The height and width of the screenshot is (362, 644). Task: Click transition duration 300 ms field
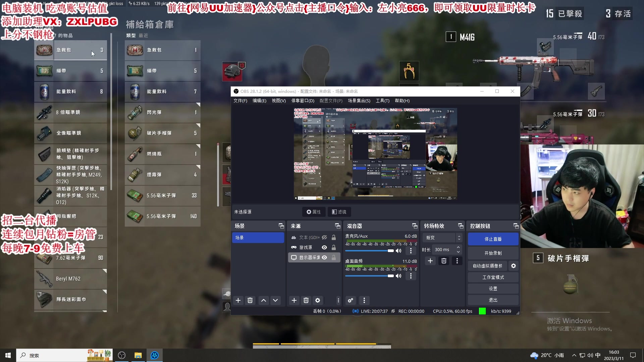click(444, 249)
